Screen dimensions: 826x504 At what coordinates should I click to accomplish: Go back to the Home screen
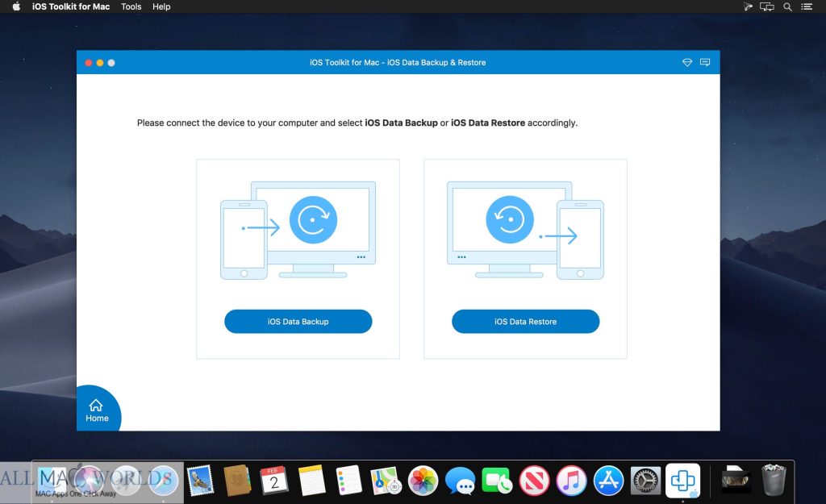click(x=97, y=410)
